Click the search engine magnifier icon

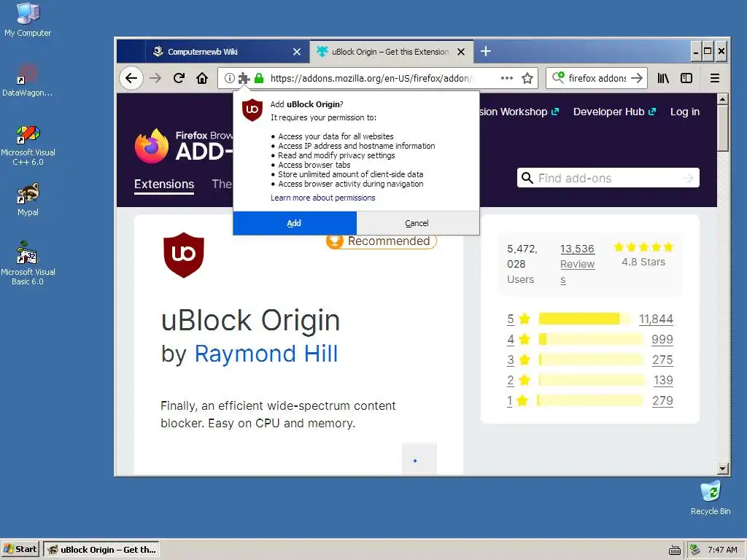(x=558, y=77)
